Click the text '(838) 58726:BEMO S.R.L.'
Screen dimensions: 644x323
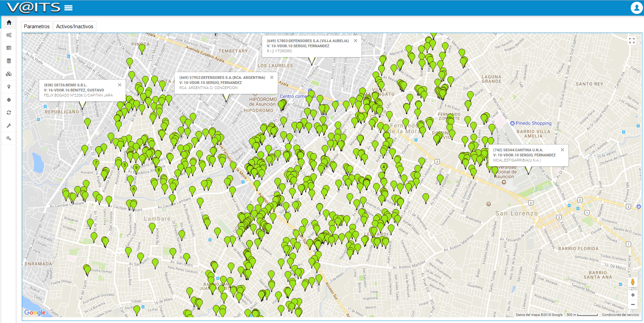point(65,85)
